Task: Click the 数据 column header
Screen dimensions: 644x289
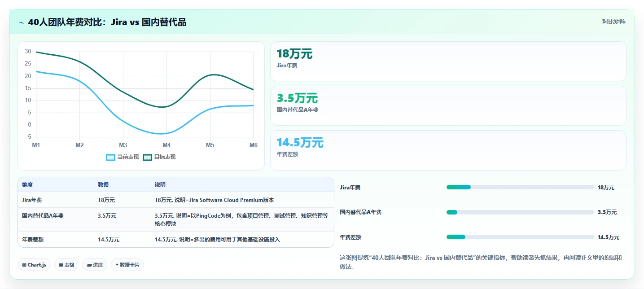Action: click(x=103, y=185)
